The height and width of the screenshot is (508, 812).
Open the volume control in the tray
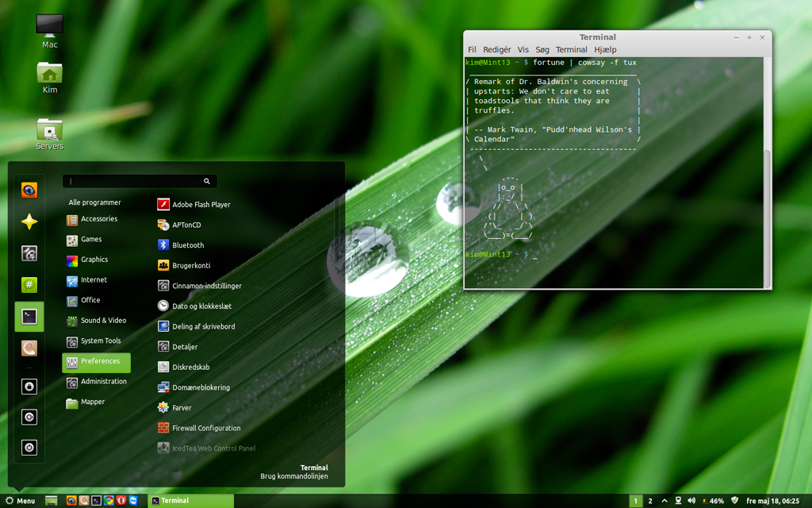(691, 500)
